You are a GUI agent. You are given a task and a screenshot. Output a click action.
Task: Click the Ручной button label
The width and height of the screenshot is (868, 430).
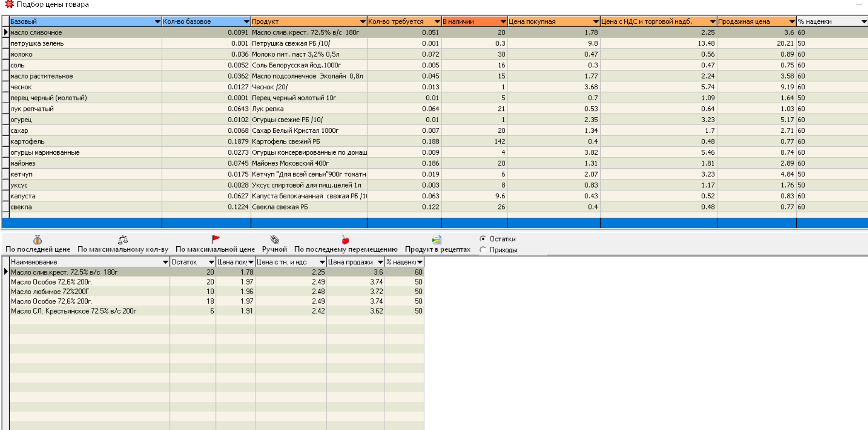(275, 249)
